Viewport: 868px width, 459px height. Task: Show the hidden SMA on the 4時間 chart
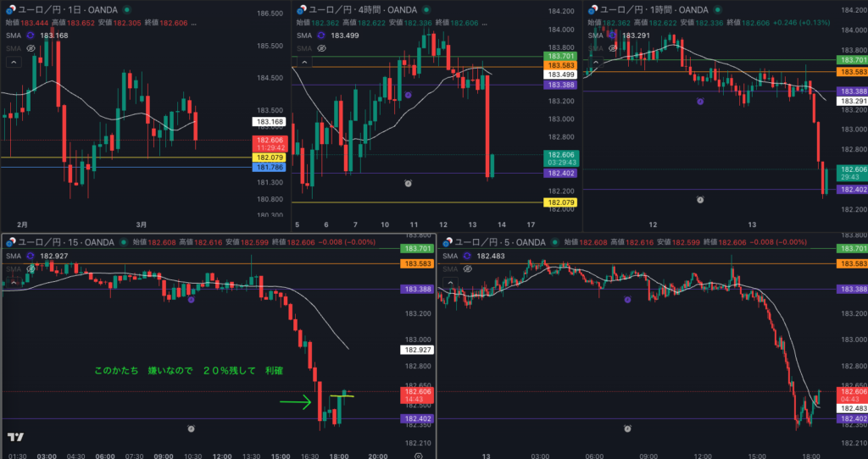[321, 48]
